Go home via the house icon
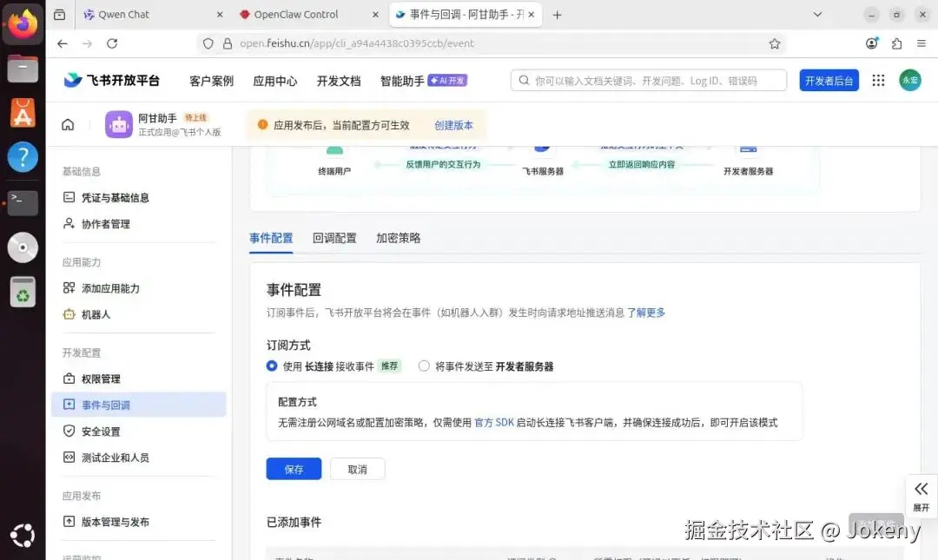The height and width of the screenshot is (560, 938). click(69, 124)
